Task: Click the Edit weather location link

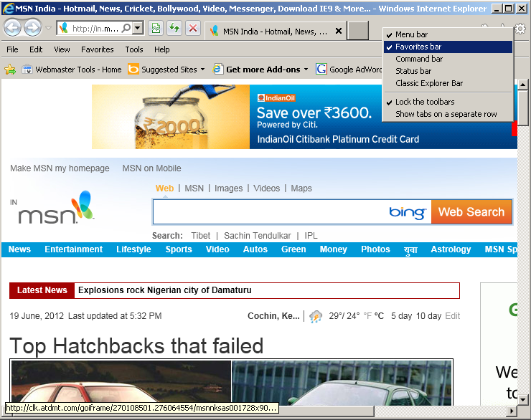Action: click(x=453, y=316)
